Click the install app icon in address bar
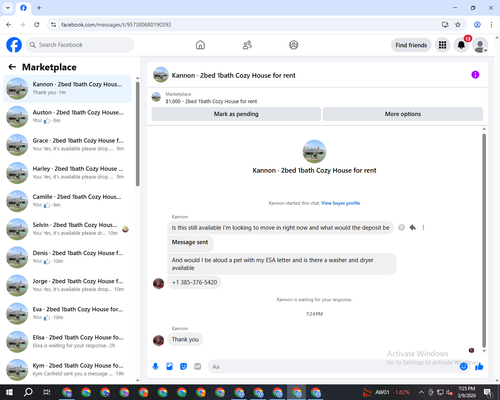The image size is (500, 400). 445,25
